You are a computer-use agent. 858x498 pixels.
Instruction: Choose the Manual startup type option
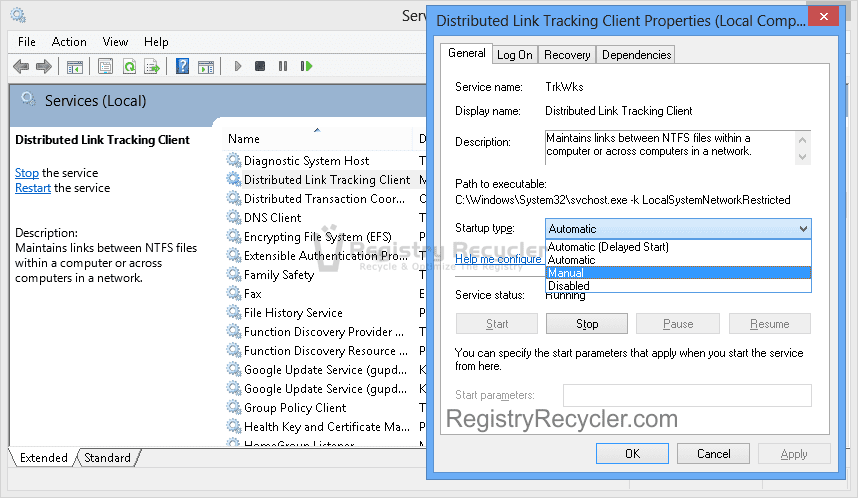click(678, 273)
